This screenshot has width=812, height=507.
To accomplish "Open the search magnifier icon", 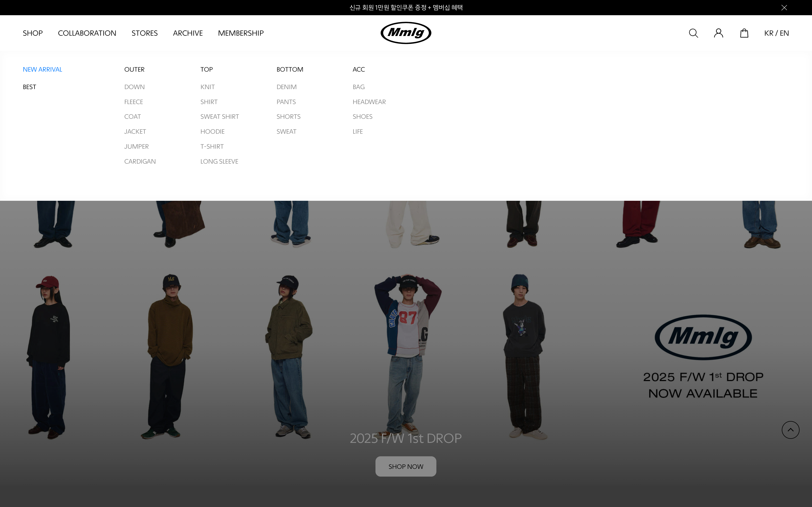I will click(x=693, y=33).
